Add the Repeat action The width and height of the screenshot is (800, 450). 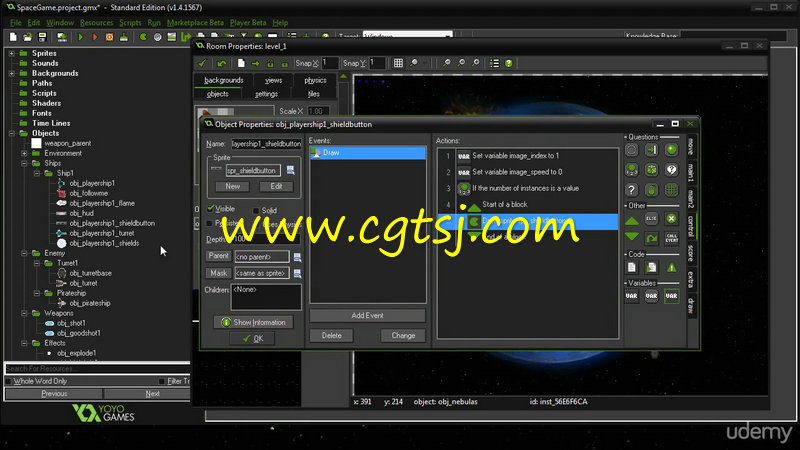point(652,238)
